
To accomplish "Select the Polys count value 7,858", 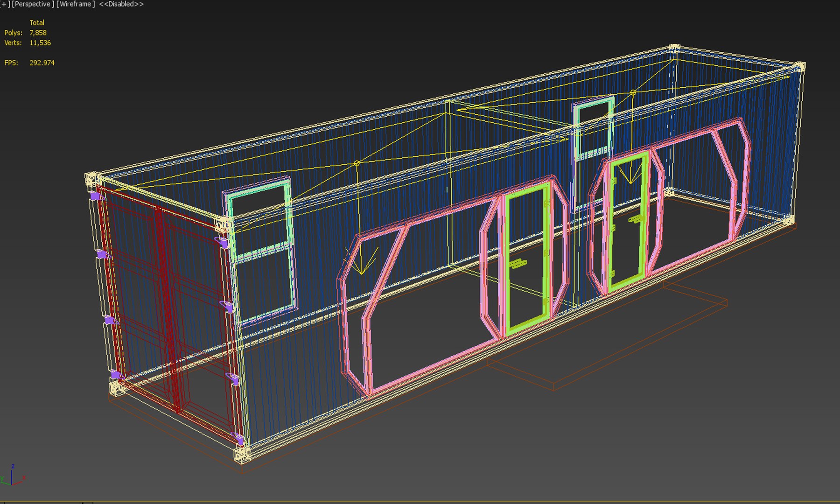I will 38,33.
